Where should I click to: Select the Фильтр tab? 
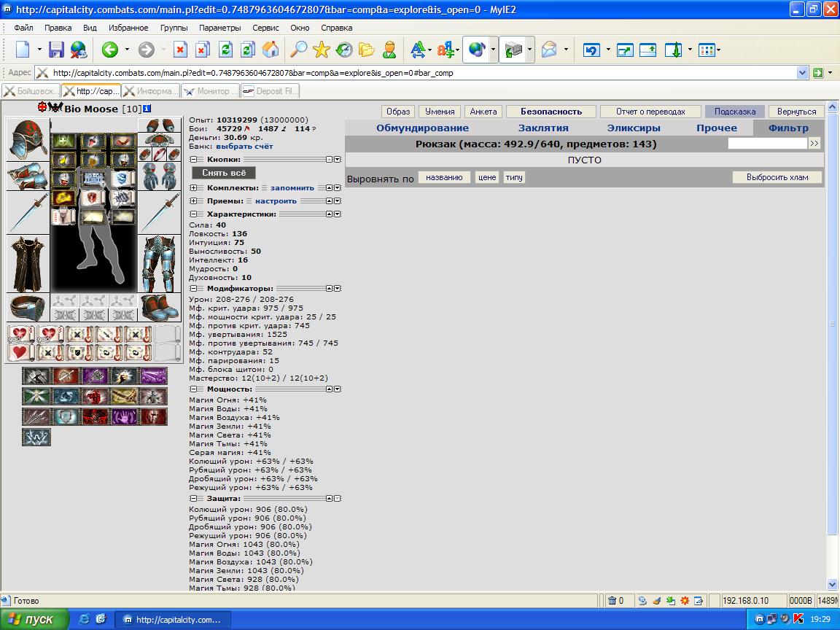point(788,128)
